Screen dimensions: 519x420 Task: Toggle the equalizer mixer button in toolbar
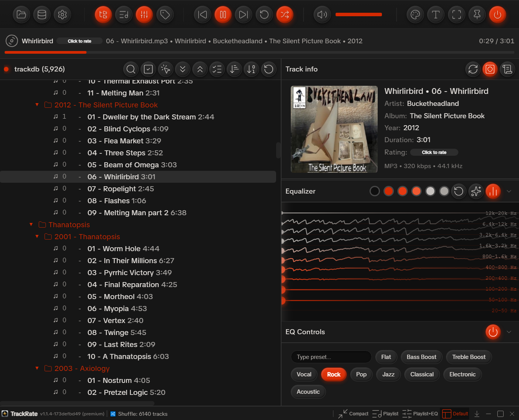pyautogui.click(x=144, y=15)
